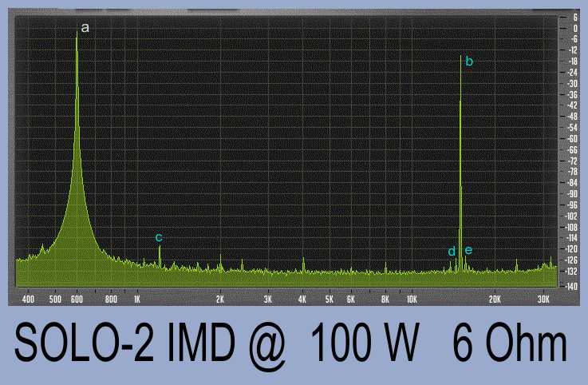The width and height of the screenshot is (588, 385).
Task: Select the "3K" frequency axis label
Action: click(268, 300)
